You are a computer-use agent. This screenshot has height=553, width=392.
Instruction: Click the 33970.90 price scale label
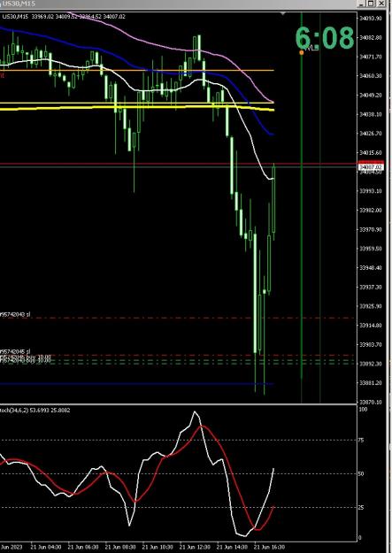coord(370,229)
